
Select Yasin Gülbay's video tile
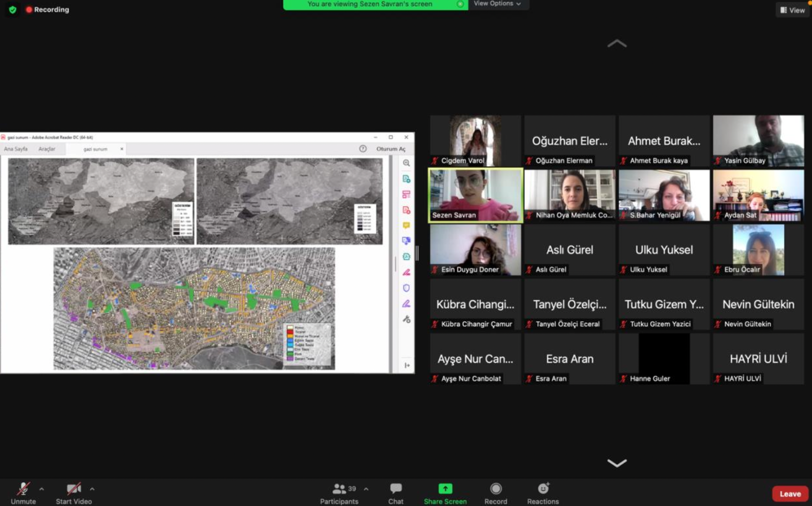pos(758,141)
